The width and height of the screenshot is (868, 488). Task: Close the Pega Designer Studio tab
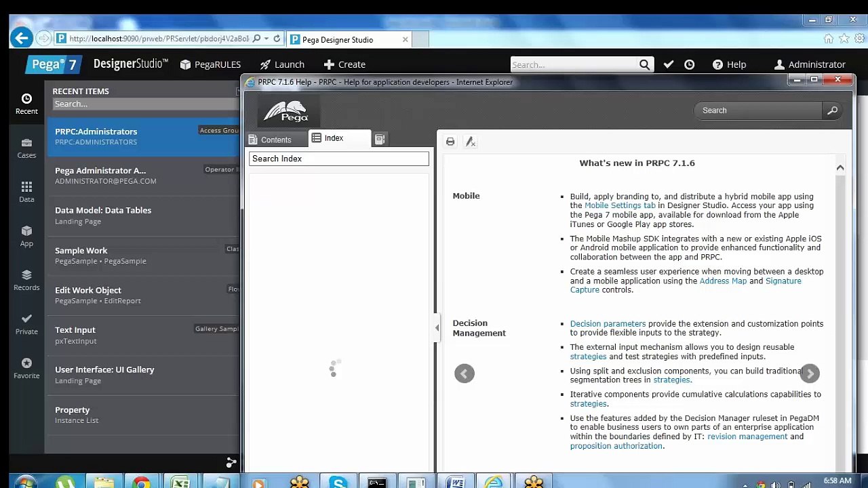[405, 39]
